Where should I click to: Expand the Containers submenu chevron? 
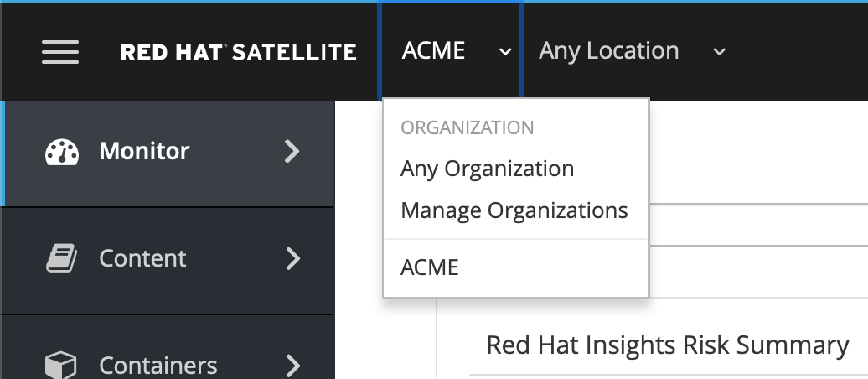pyautogui.click(x=292, y=366)
